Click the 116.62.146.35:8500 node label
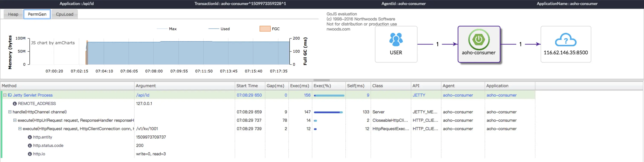Image resolution: width=644 pixels, height=162 pixels. click(565, 53)
